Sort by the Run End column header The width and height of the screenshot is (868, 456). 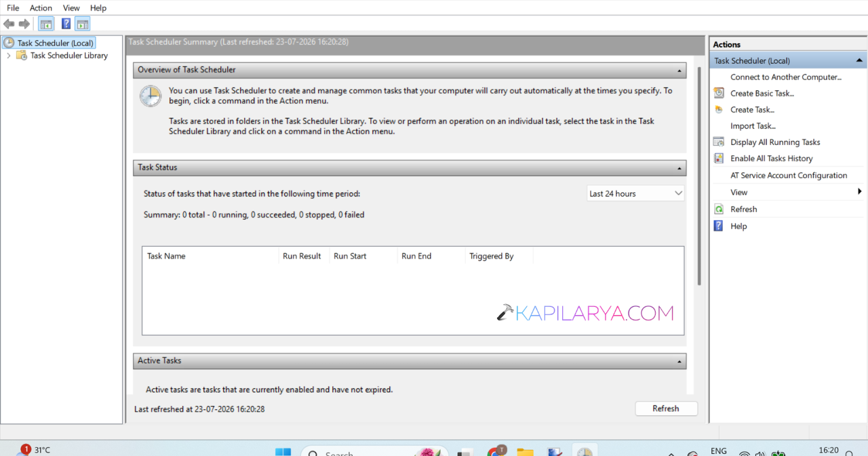pos(431,256)
